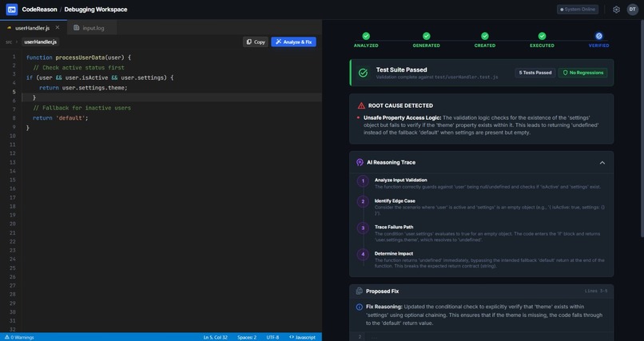Screen dimensions: 644x341
Task: Click the Generated step checkmark
Action: [x=427, y=36]
